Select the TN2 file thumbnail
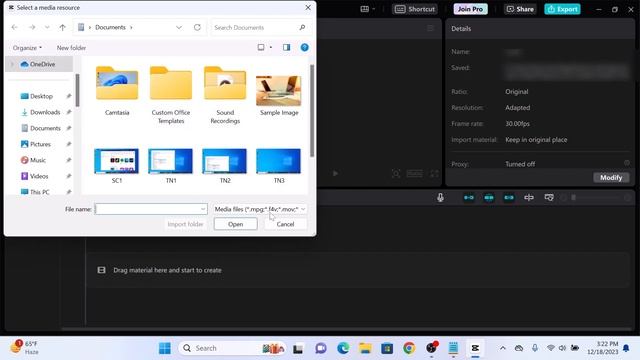 225,166
